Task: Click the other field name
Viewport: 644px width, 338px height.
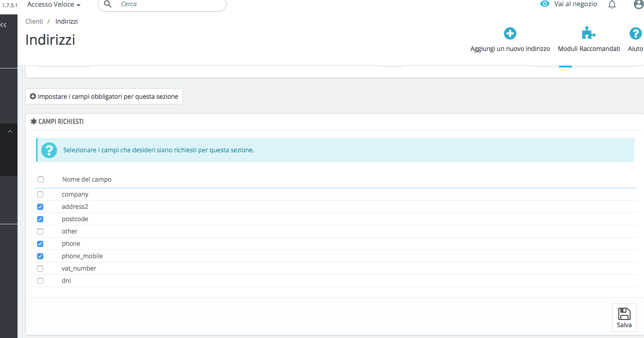Action: pyautogui.click(x=69, y=232)
